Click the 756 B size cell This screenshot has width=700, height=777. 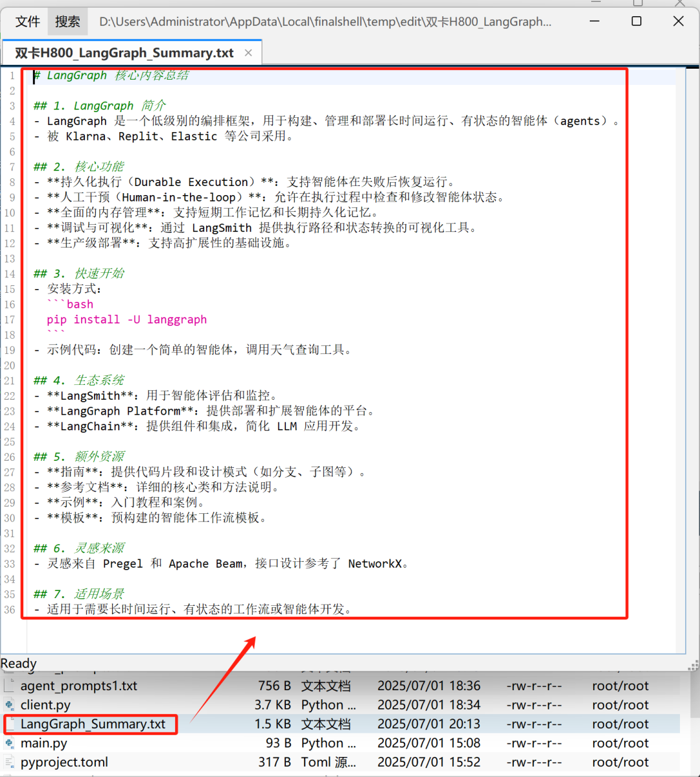coord(274,686)
